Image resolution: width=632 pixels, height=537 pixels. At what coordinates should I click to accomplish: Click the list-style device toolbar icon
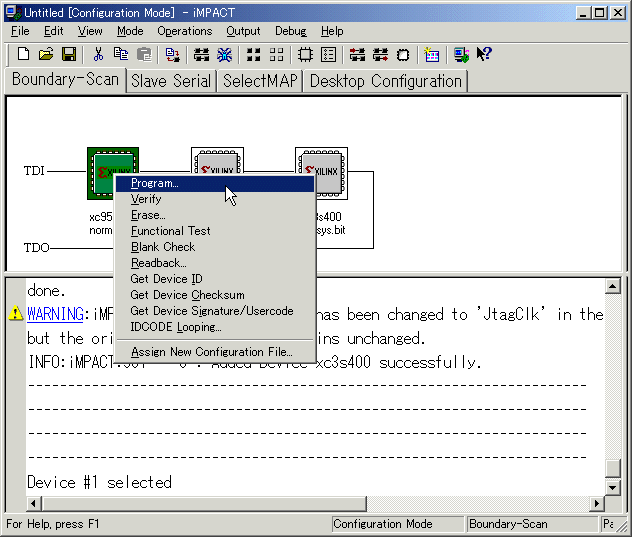(328, 55)
